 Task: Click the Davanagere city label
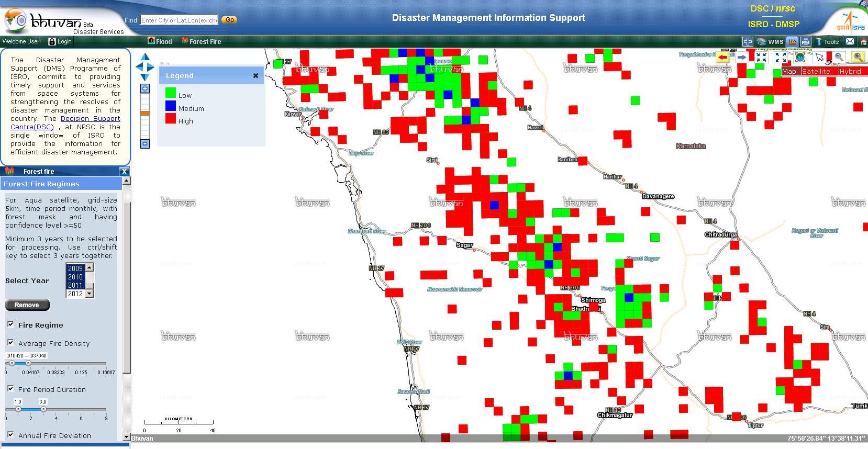point(658,196)
